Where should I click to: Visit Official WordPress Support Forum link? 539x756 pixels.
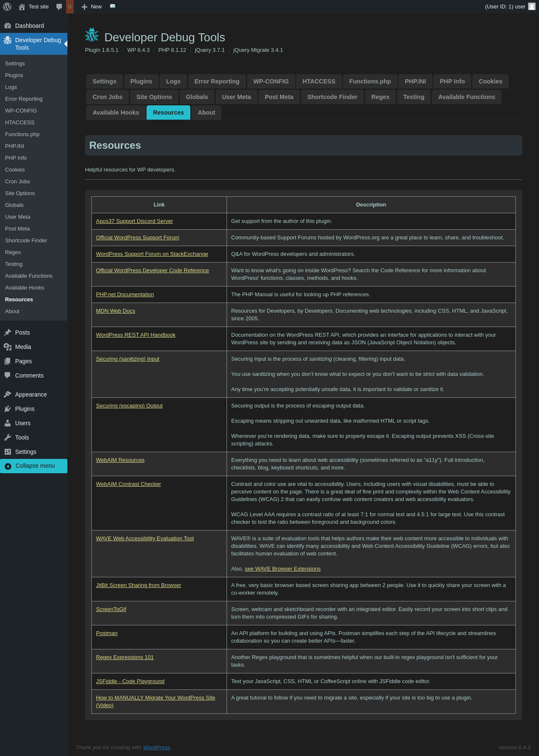[138, 238]
